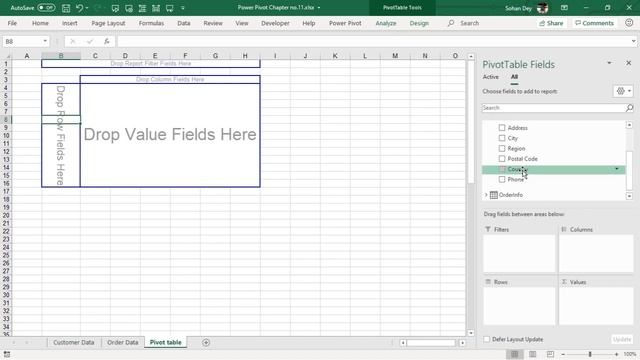Open the Name Box dropdown
This screenshot has width=640, height=360.
45,41
